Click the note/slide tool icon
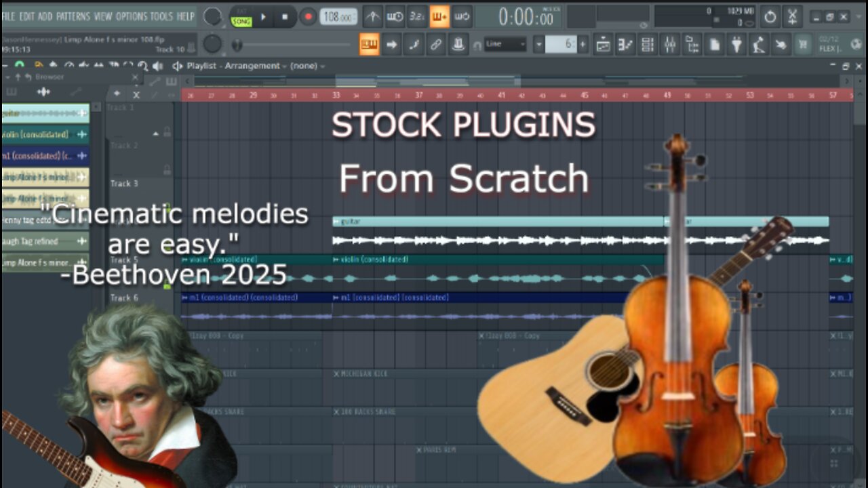Screen dimensions: 868x488 coord(414,45)
